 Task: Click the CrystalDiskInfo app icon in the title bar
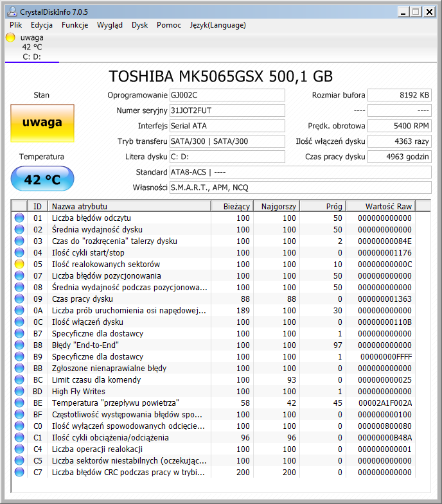[x=12, y=12]
